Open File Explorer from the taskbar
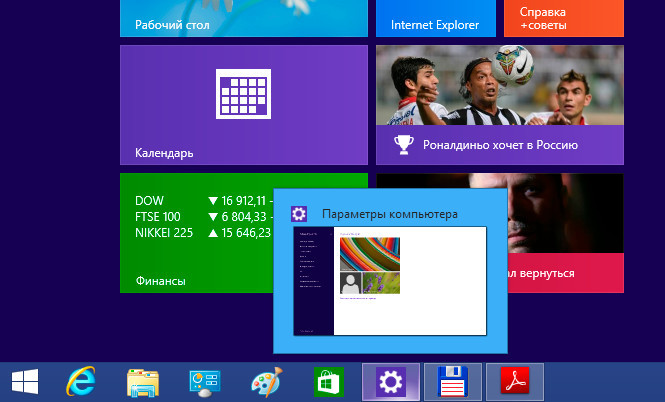This screenshot has width=665, height=402. pos(144,381)
